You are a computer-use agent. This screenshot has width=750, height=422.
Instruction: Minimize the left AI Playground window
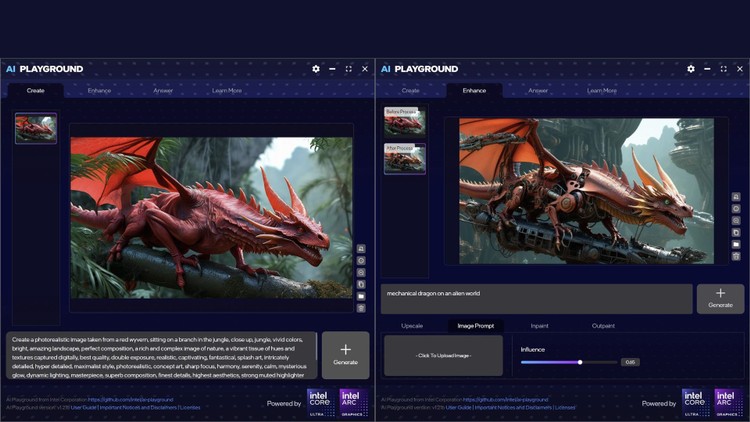332,69
